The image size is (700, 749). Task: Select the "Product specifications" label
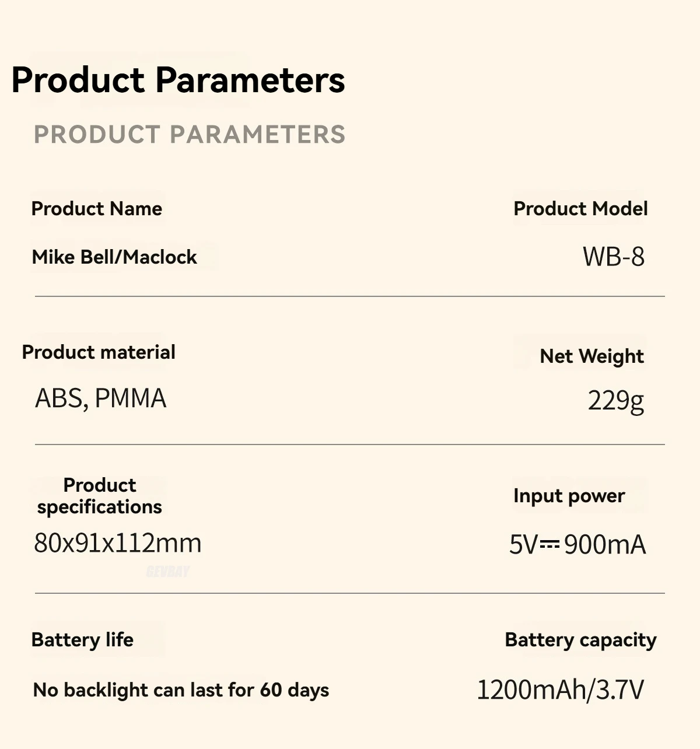click(x=100, y=496)
